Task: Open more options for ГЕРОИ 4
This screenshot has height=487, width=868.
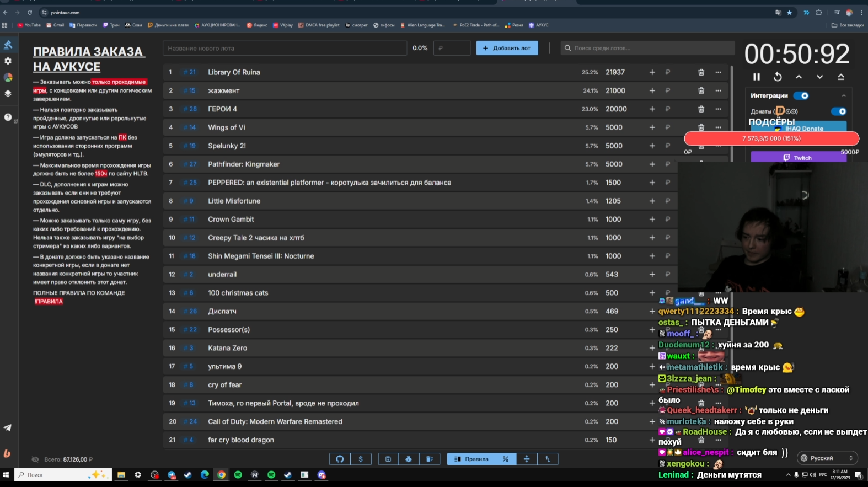Action: 718,109
